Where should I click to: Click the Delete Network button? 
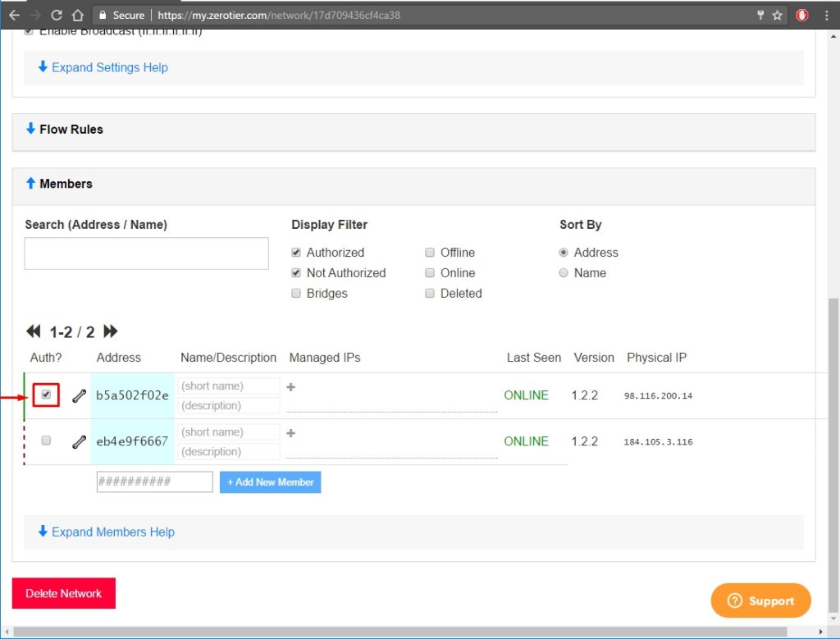(63, 592)
